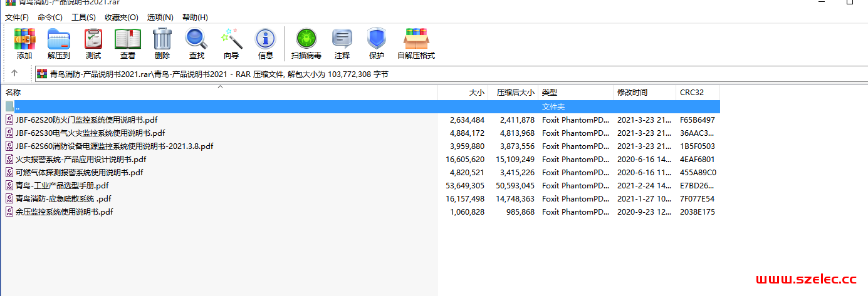Click the 文件夹 type cell in parent row
Image resolution: width=868 pixels, height=296 pixels.
[x=553, y=106]
